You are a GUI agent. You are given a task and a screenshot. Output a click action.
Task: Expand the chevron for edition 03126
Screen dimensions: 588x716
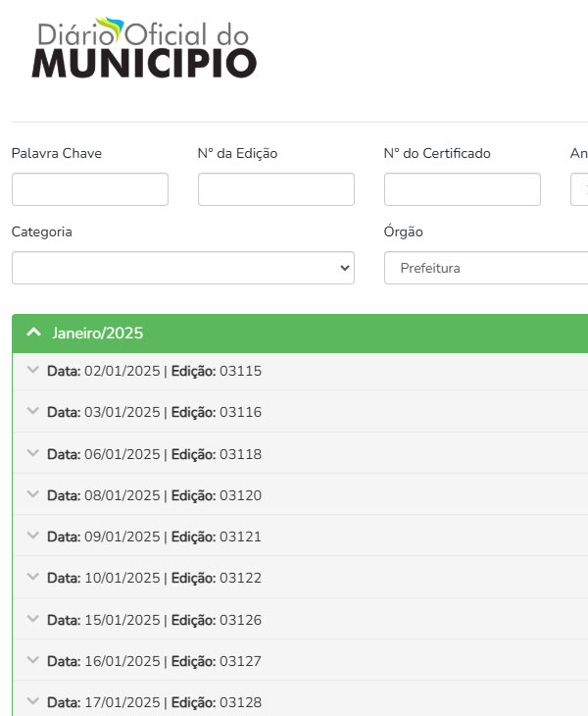click(32, 620)
